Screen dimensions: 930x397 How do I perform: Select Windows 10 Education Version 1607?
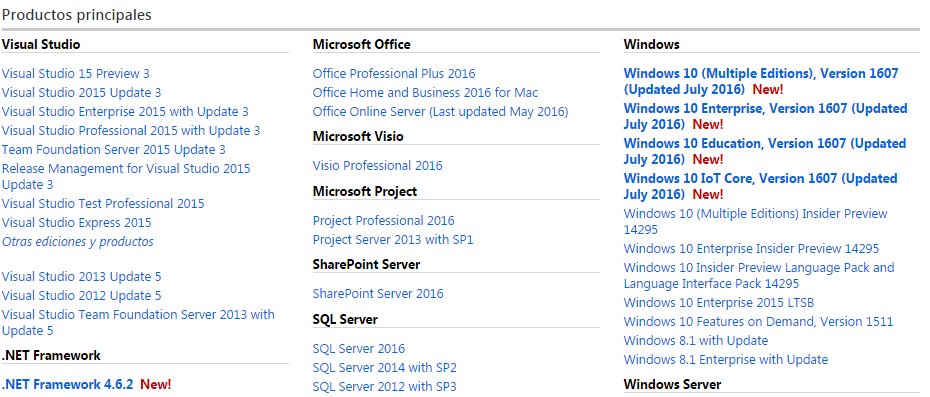765,151
